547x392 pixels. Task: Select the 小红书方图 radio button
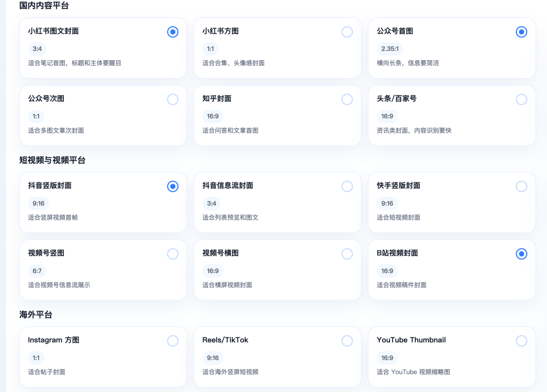click(x=347, y=32)
